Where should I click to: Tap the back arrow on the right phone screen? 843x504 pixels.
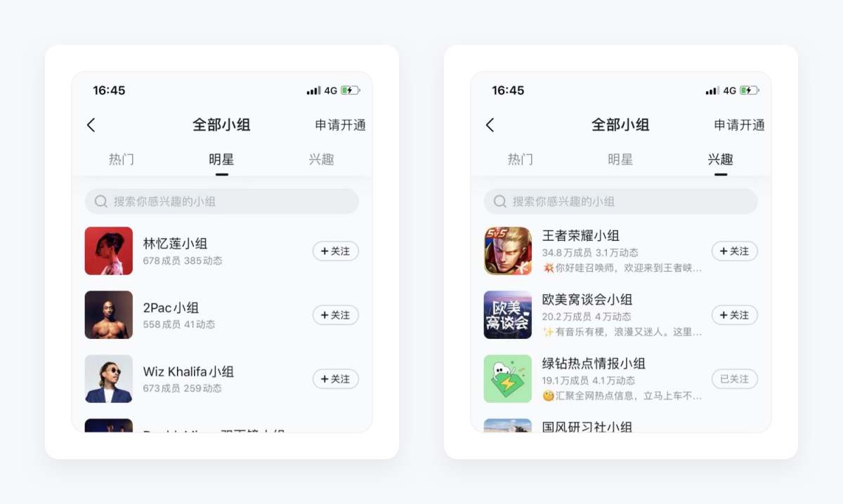pyautogui.click(x=490, y=125)
